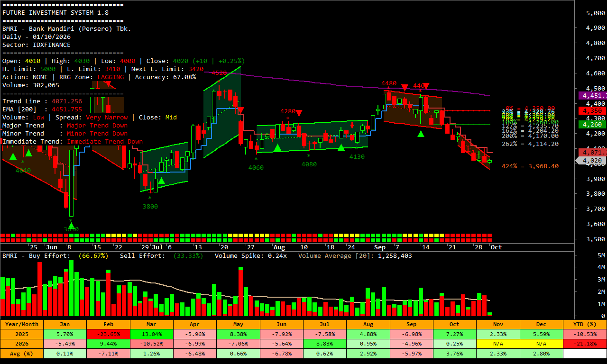The height and width of the screenshot is (364, 607).
Task: Click the red down arrow right of 4480 label
Action: tap(405, 87)
